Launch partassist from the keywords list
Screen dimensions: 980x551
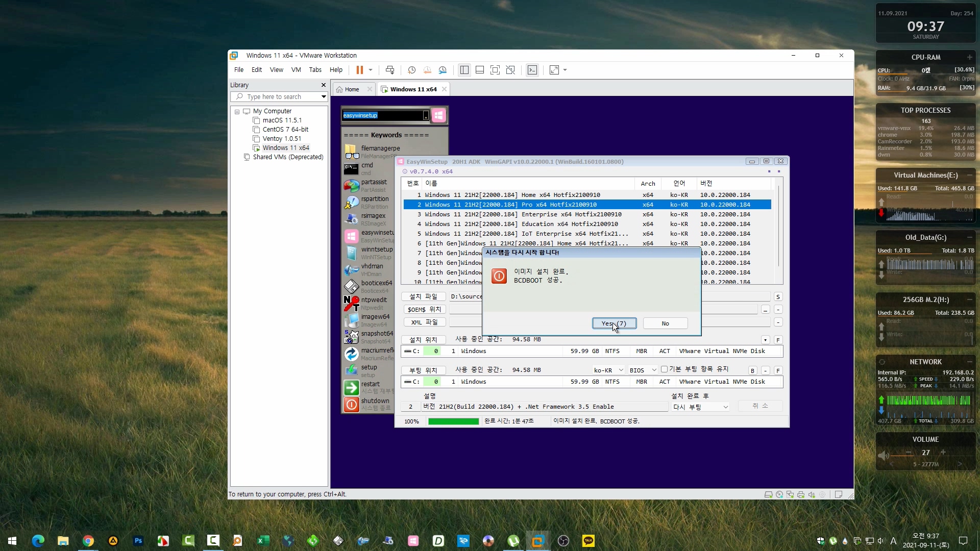pos(374,182)
